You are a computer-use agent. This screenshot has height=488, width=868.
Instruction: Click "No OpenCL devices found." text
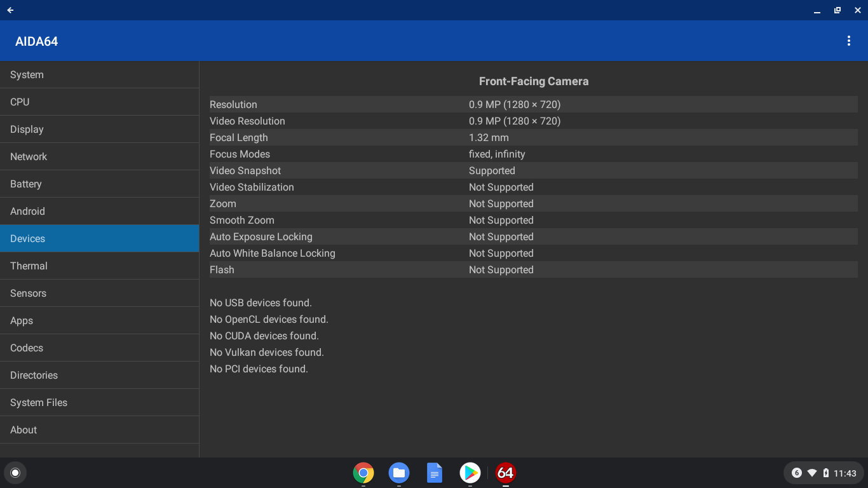click(x=269, y=319)
